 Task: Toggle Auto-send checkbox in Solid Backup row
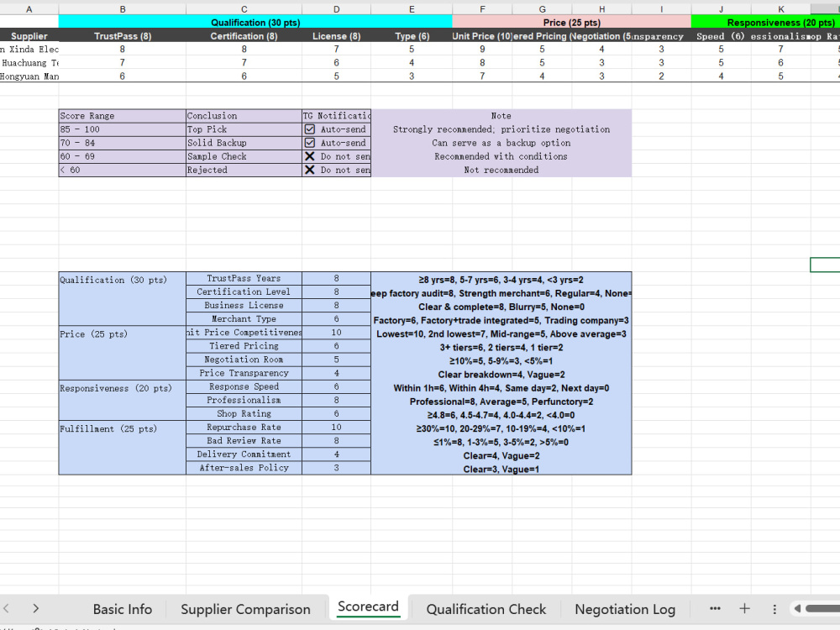click(310, 143)
